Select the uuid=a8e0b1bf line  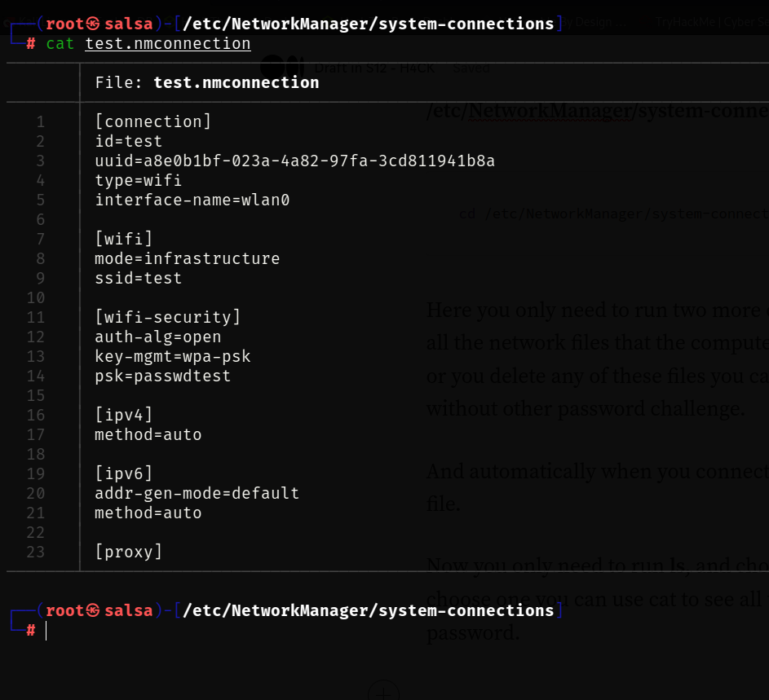click(294, 161)
